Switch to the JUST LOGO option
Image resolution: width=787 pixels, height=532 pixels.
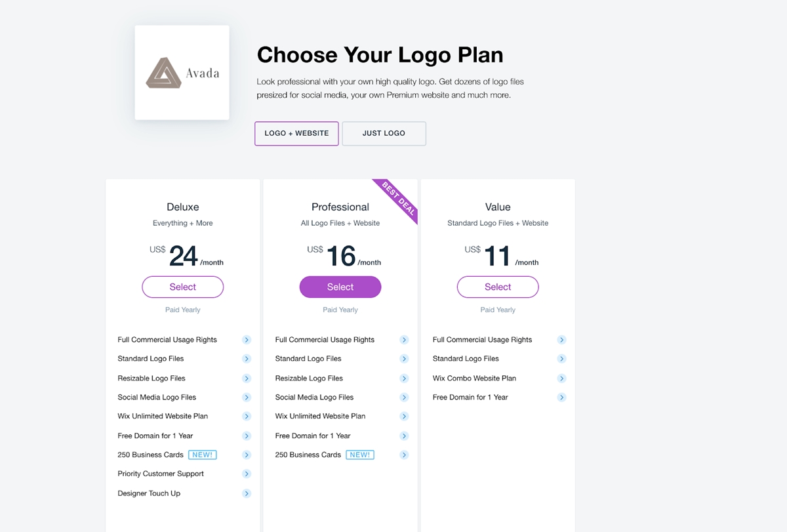pyautogui.click(x=384, y=133)
